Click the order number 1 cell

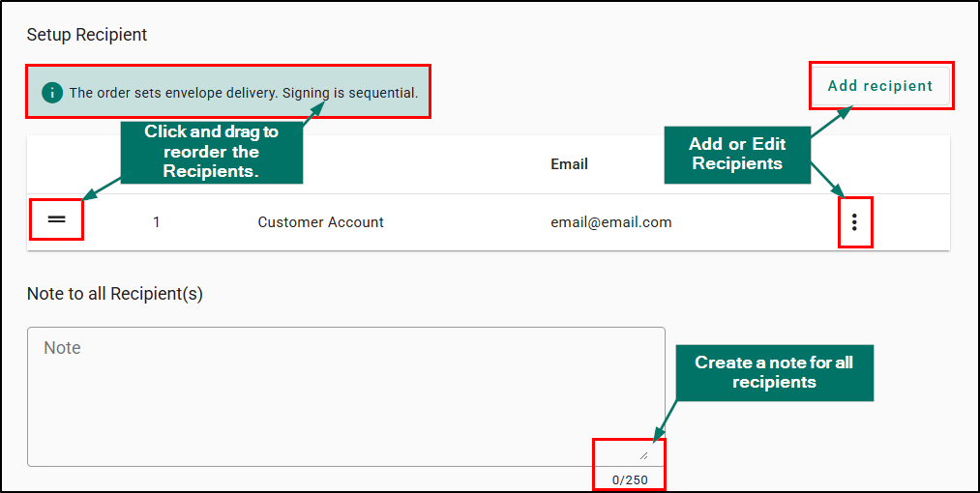[x=157, y=221]
